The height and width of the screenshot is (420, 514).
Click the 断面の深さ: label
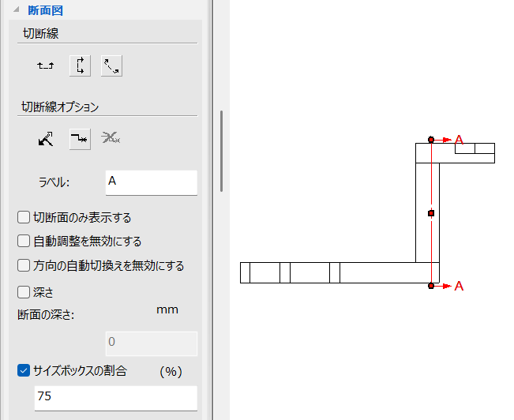46,315
